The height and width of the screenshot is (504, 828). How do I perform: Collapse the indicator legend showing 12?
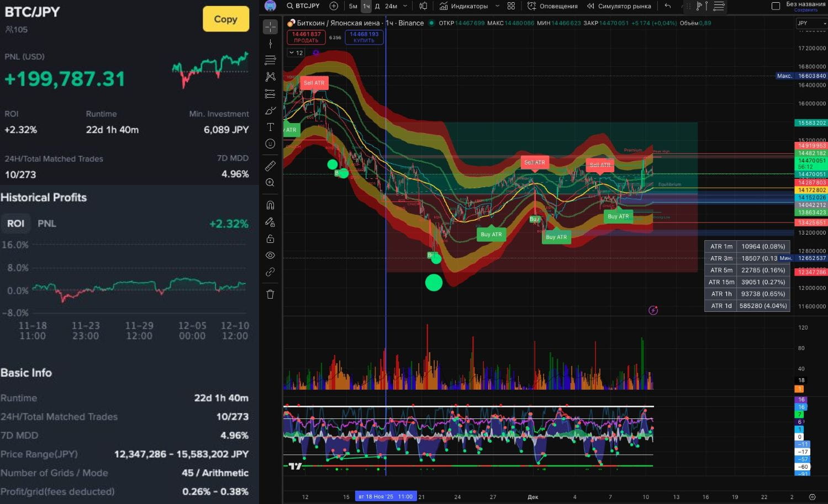click(296, 53)
